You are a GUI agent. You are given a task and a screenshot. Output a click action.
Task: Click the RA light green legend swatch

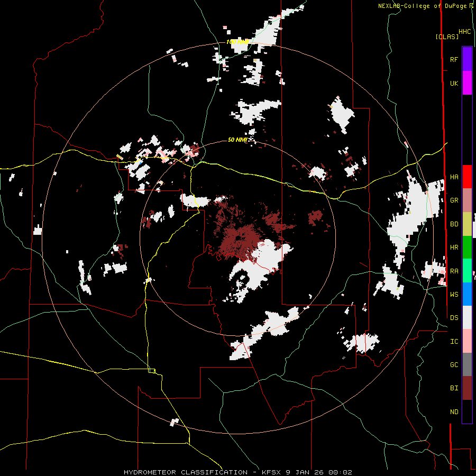(467, 271)
